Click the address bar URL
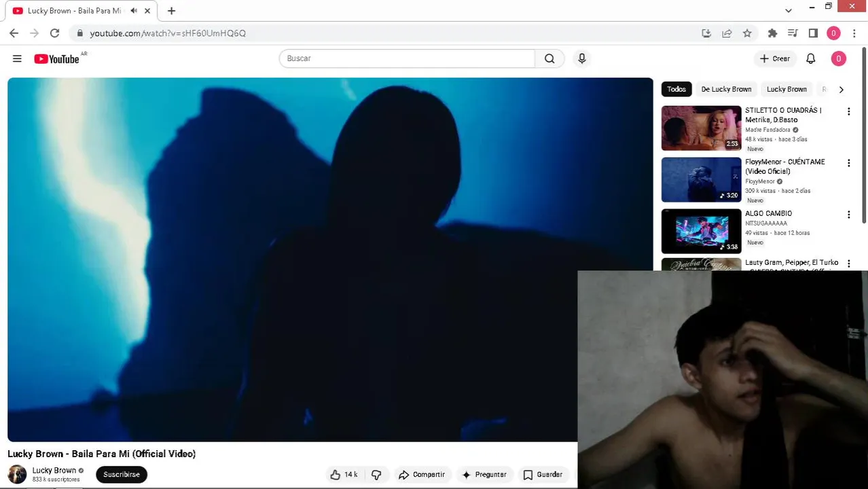Screen dimensions: 868x489 pyautogui.click(x=168, y=33)
